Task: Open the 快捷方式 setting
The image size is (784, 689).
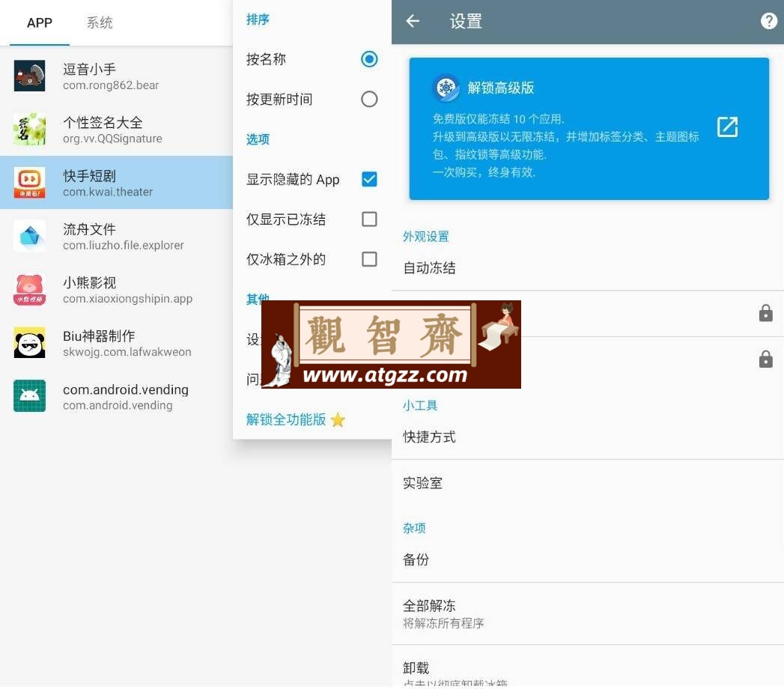Action: (x=588, y=437)
